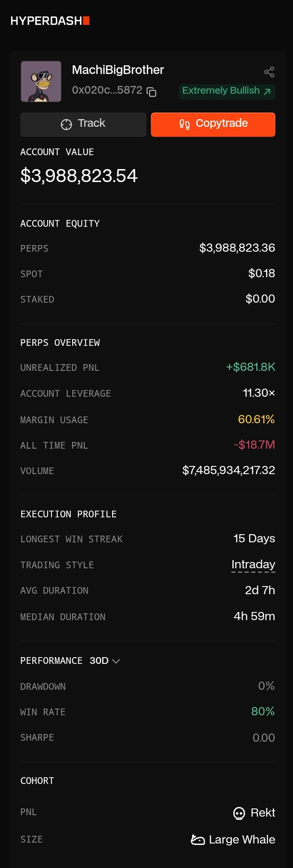Click the whale icon beside Large Whale
This screenshot has width=293, height=868.
[198, 840]
